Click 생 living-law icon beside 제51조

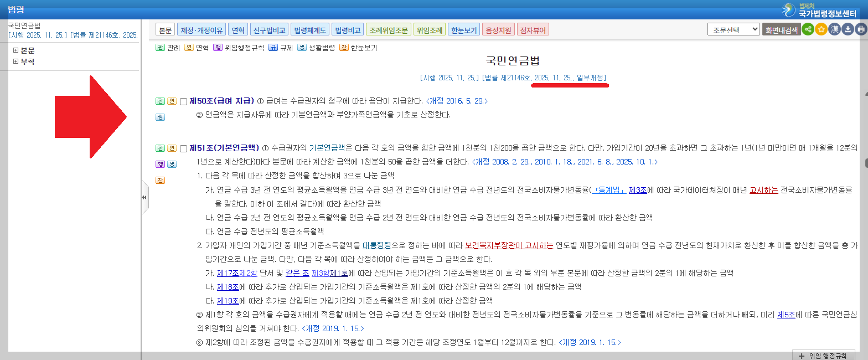172,164
